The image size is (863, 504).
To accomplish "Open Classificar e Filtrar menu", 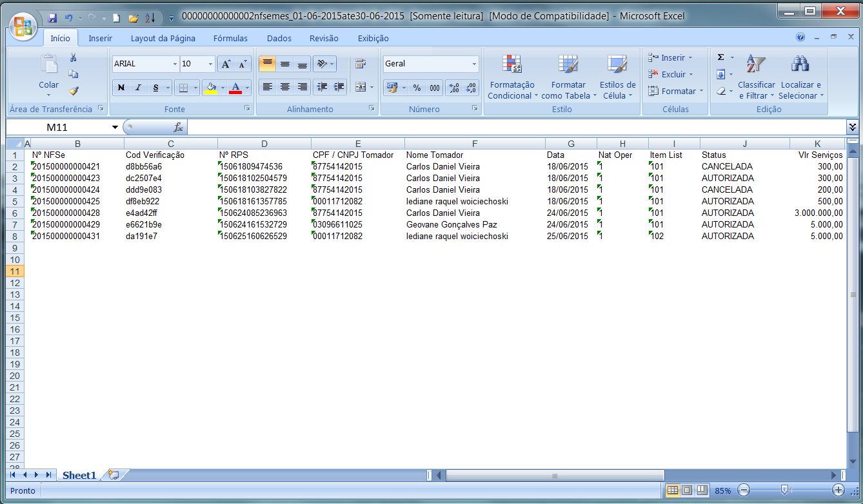I will click(756, 77).
